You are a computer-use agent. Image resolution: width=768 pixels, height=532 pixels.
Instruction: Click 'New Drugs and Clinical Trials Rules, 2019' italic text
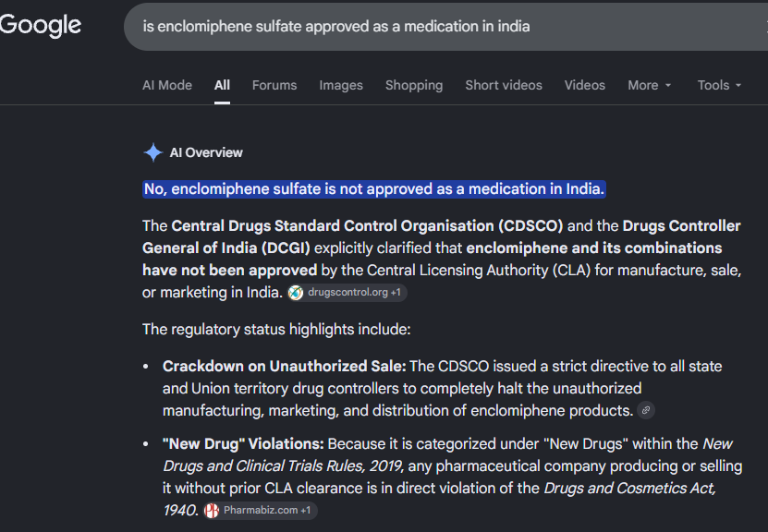pos(447,455)
